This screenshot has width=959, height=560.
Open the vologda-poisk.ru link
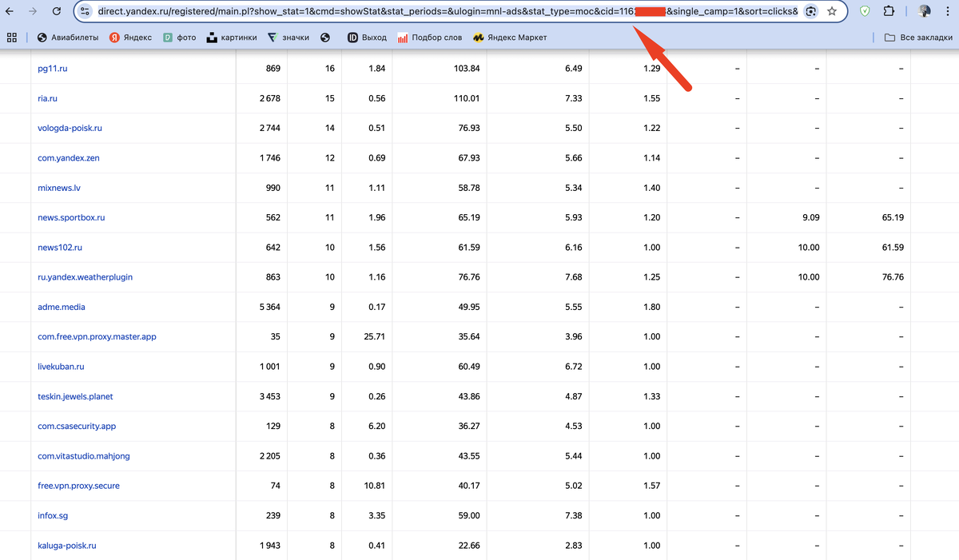coord(70,128)
